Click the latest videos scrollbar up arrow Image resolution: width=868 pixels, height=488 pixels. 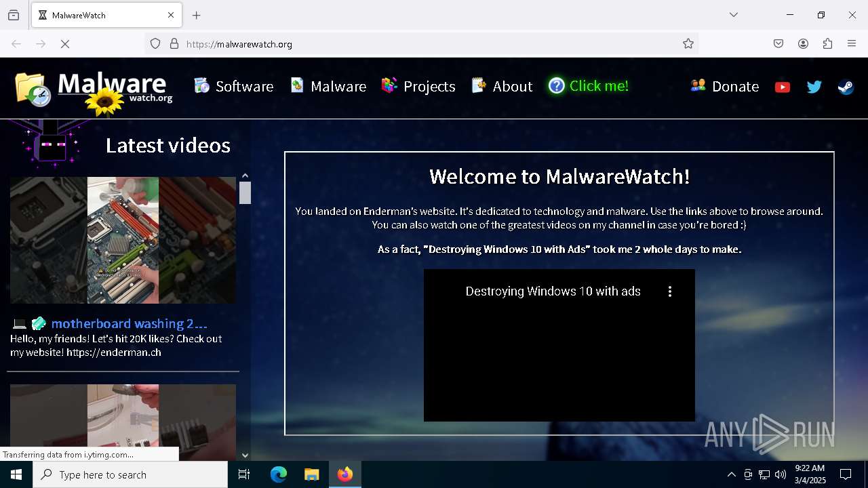pos(245,176)
